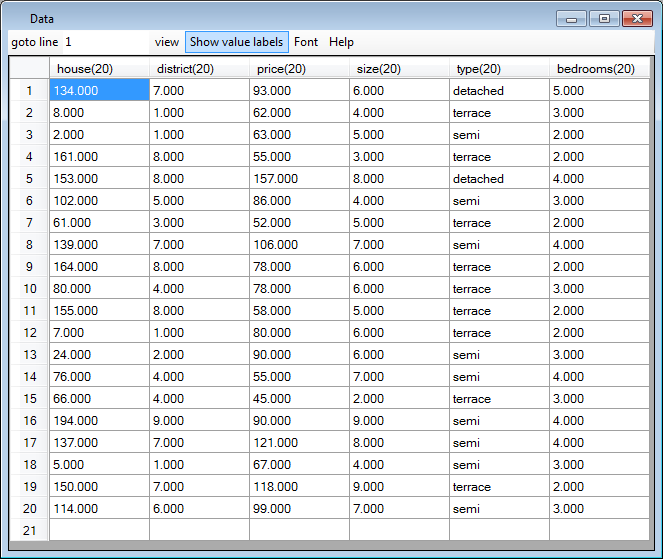Select house cell 24.000
The image size is (663, 559).
tap(99, 354)
